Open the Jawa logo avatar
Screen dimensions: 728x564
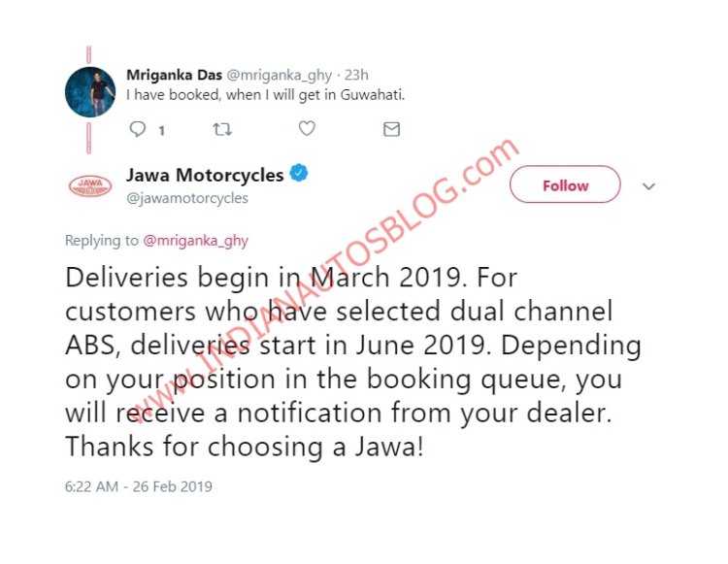click(90, 186)
